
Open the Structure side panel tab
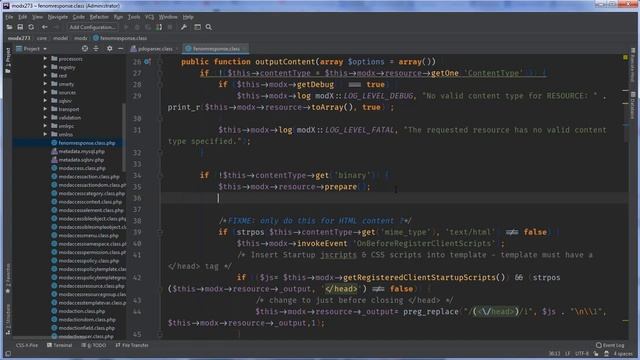coord(8,320)
